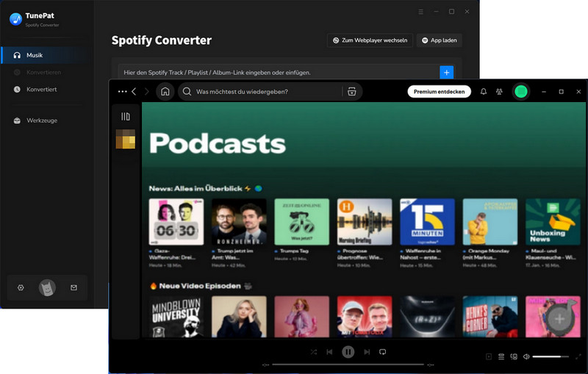Click the TunePat user avatar icon

47,287
